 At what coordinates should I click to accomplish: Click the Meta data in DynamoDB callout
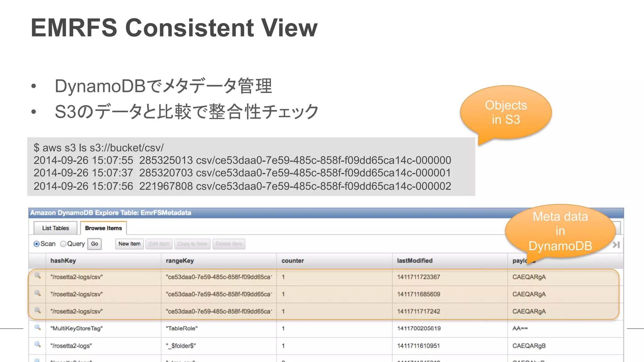[x=560, y=231]
